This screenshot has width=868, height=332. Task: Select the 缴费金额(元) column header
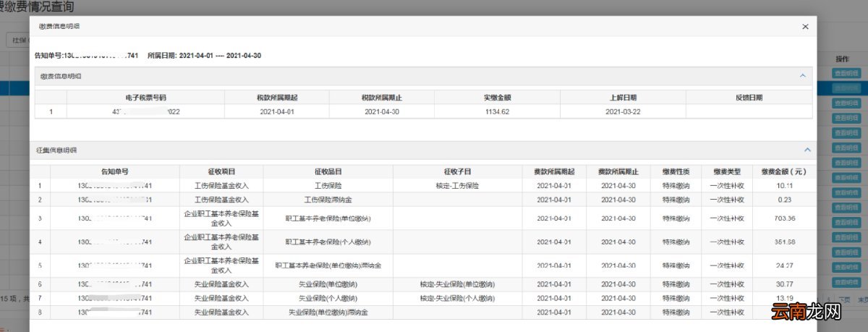click(783, 171)
